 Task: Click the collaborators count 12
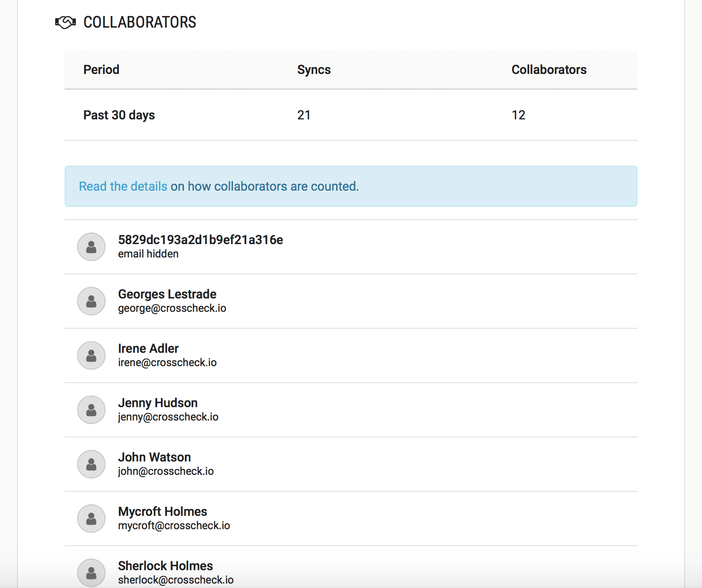pos(518,115)
